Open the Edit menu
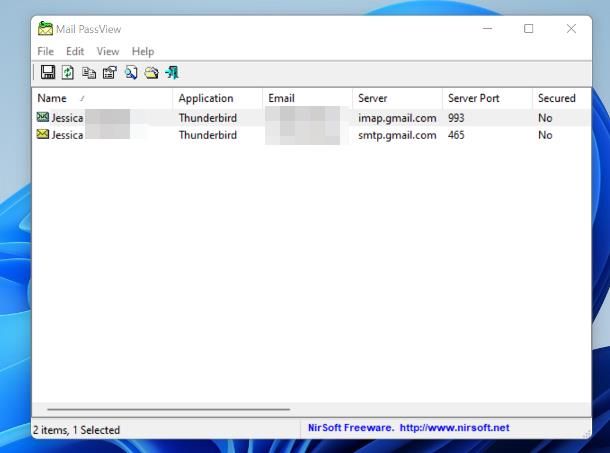The height and width of the screenshot is (453, 610). pos(75,51)
